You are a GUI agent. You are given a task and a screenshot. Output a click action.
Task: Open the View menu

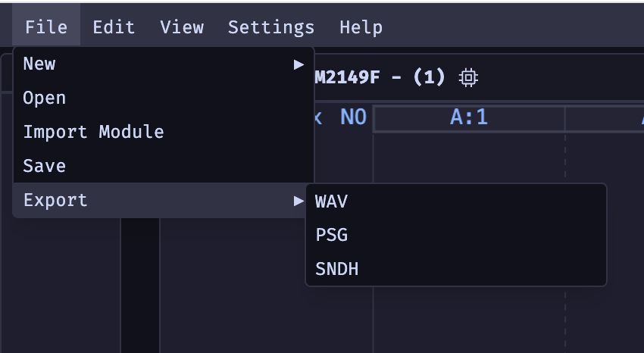pos(182,27)
